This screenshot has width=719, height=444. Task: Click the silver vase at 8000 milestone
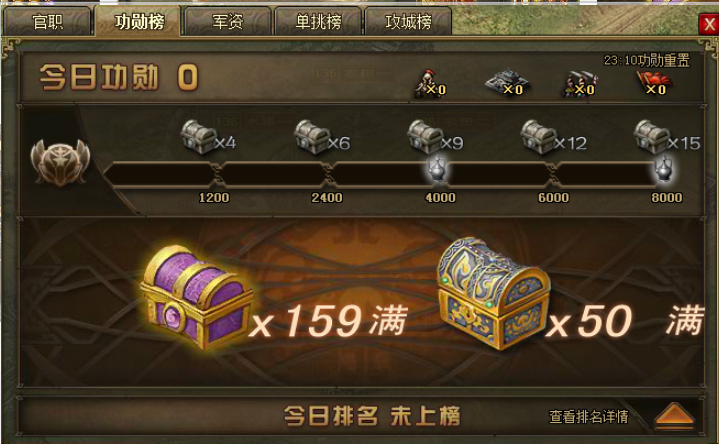coord(663,169)
